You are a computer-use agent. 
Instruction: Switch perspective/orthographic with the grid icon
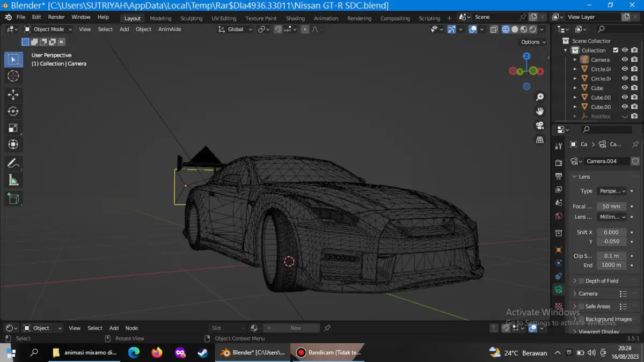point(540,140)
